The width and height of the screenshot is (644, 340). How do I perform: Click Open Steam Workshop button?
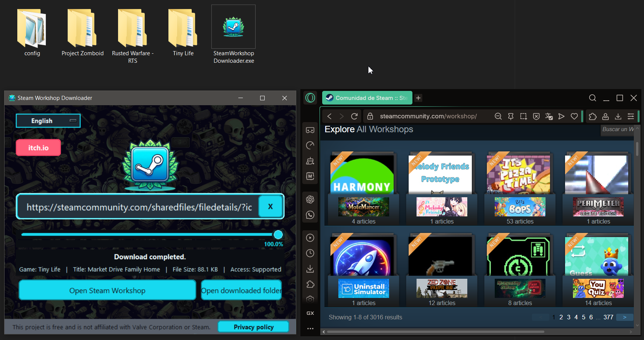(107, 290)
